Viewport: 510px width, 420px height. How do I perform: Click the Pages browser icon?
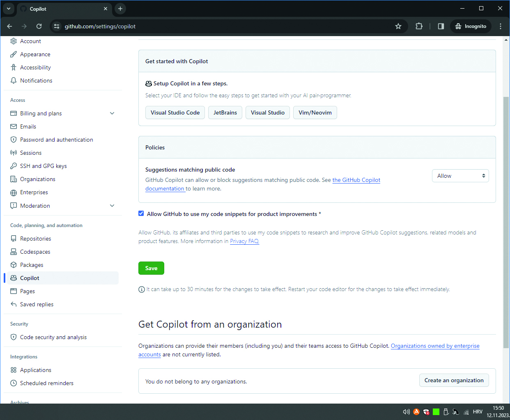(x=14, y=291)
